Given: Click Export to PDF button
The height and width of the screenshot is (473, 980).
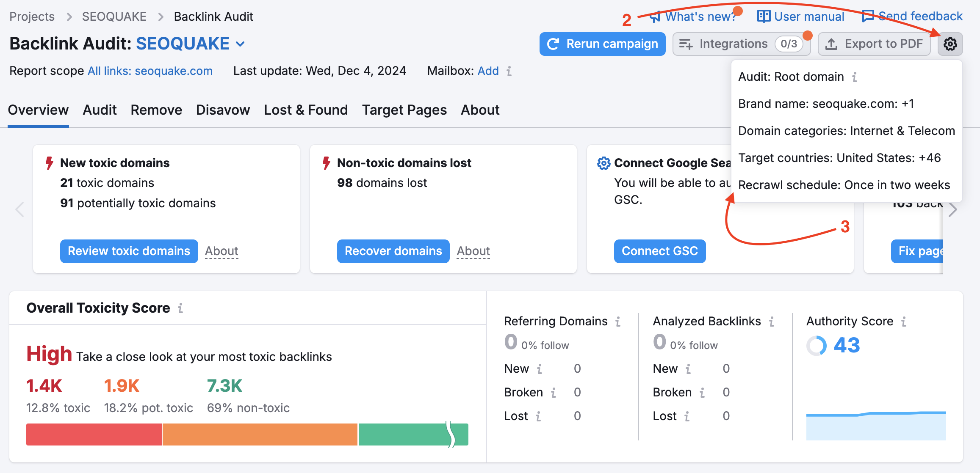Looking at the screenshot, I should 874,44.
